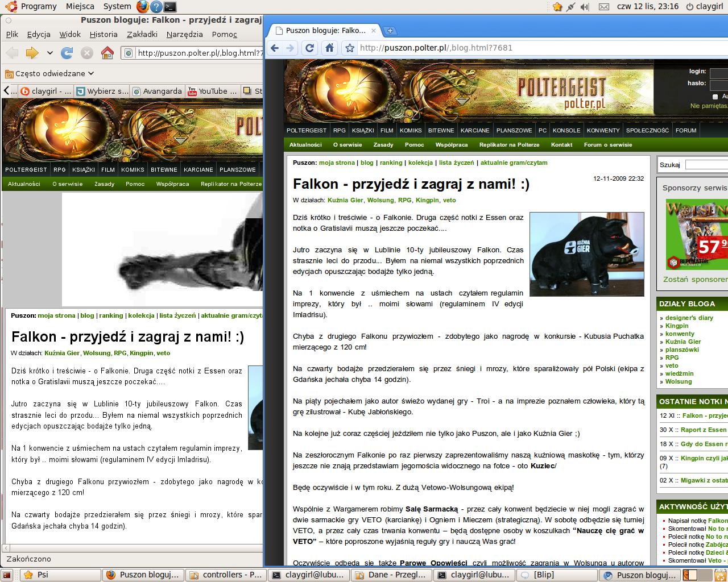
Task: Switch to Psi in the taskbar
Action: point(60,575)
